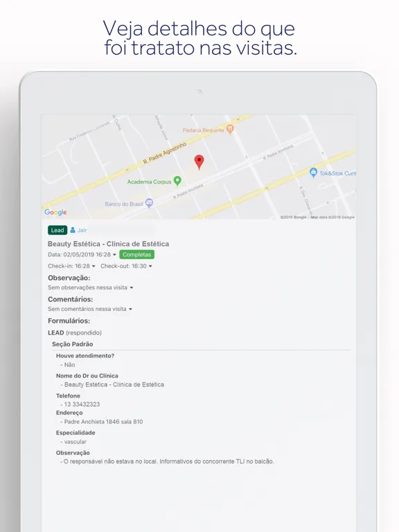Click the R. Padre Agostinho street label
This screenshot has height=532, width=399.
[165, 153]
